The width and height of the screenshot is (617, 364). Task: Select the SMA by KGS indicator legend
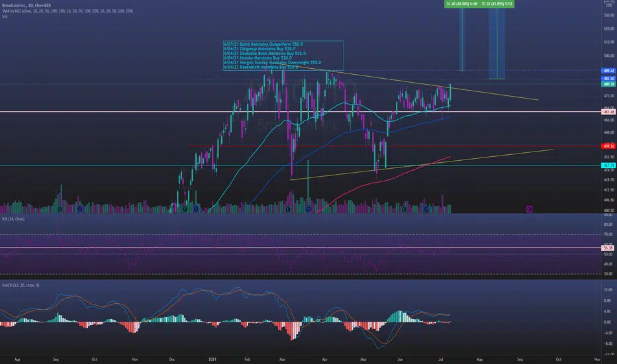point(68,11)
